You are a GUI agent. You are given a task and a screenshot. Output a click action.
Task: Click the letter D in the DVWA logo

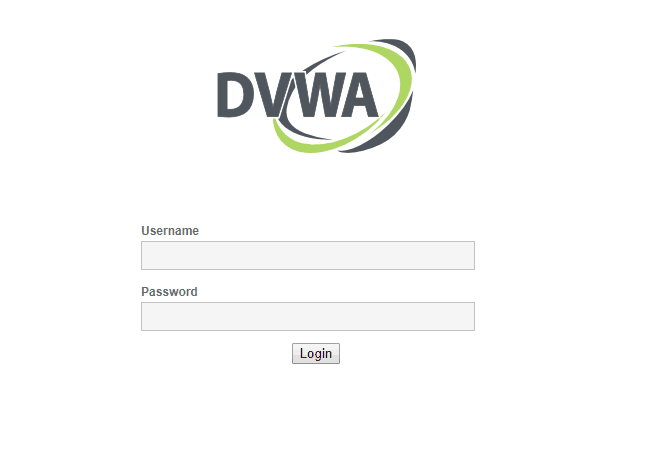point(233,95)
